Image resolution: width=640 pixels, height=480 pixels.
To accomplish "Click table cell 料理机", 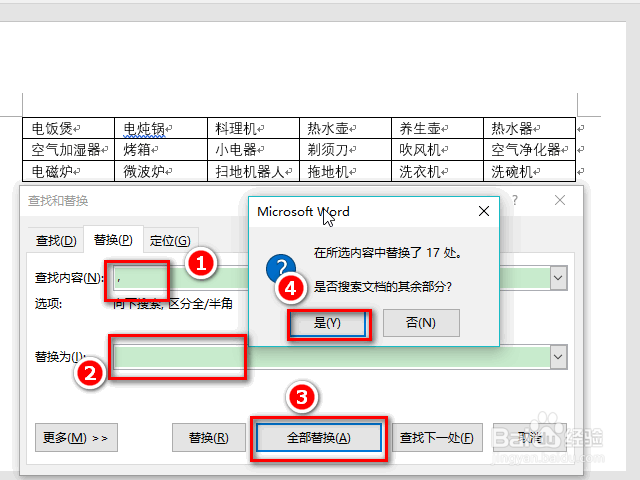I will pos(253,129).
